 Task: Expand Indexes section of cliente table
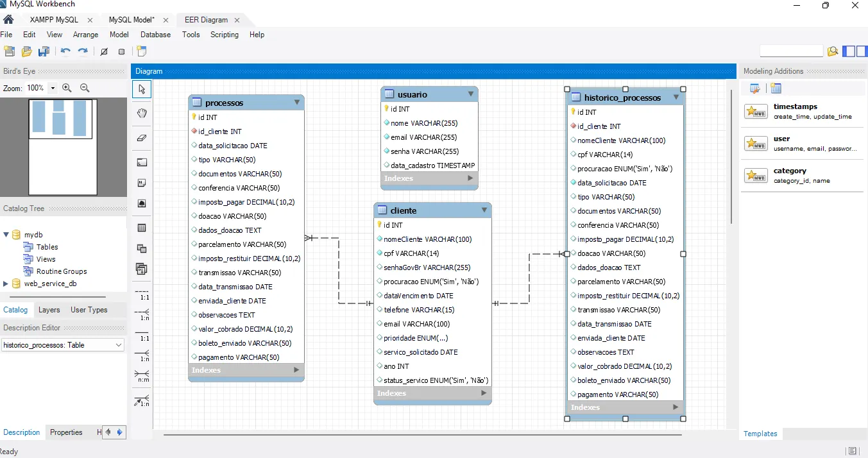(x=484, y=393)
